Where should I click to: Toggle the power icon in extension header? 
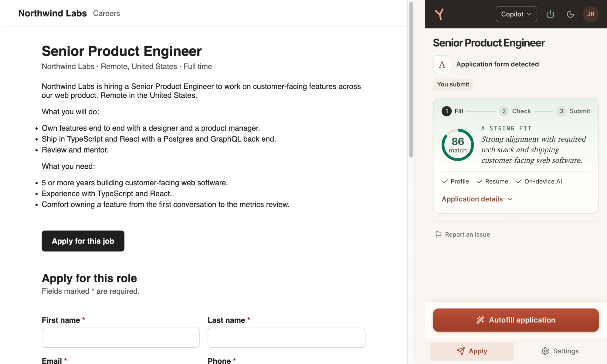click(x=550, y=14)
